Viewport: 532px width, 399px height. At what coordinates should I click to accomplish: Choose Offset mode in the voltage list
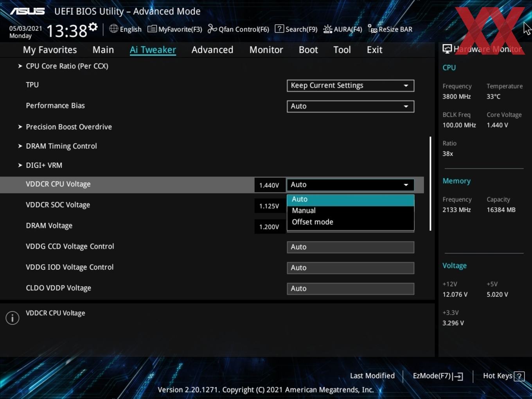click(x=350, y=222)
